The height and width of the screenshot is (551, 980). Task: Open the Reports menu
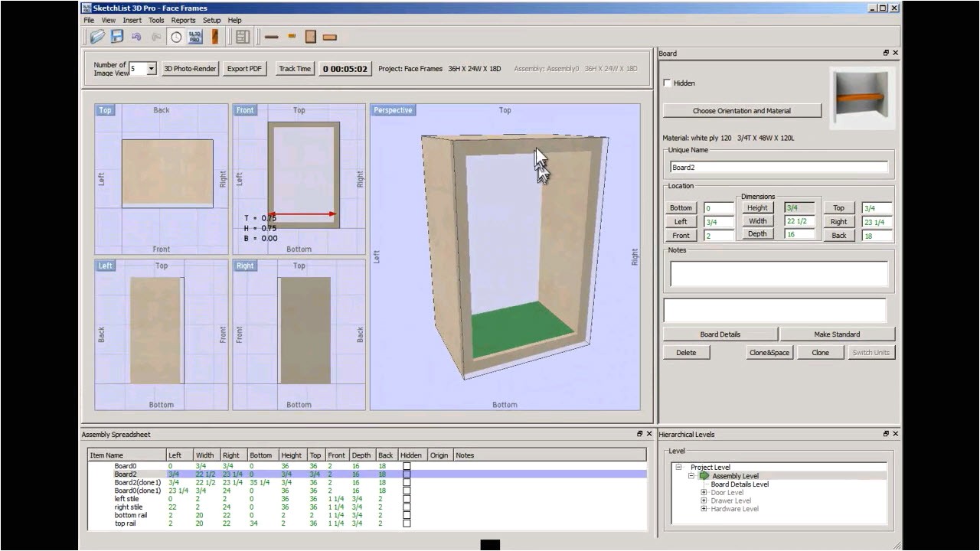[x=183, y=20]
